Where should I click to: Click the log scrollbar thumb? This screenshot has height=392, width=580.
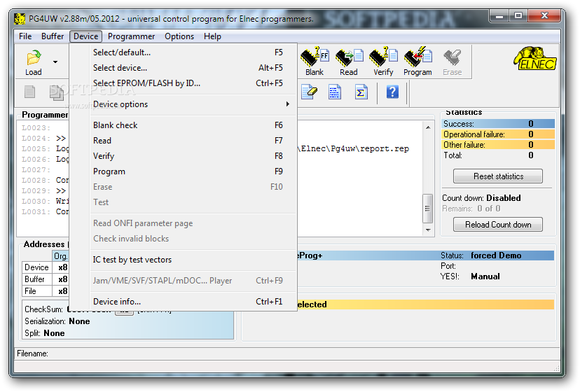(427, 208)
